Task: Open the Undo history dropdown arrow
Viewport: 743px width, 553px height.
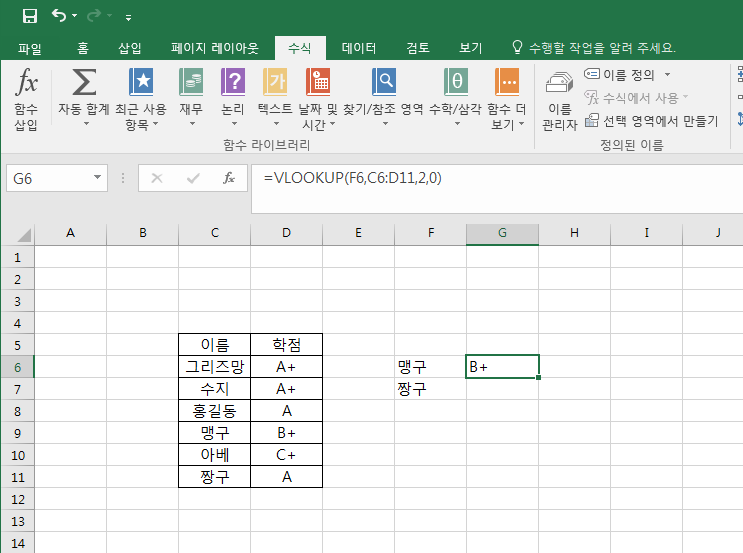Action: [74, 16]
